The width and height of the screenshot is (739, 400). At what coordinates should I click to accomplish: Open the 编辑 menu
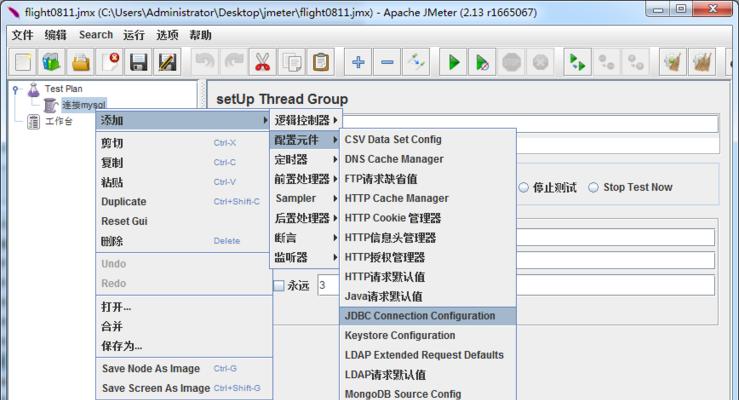(56, 35)
